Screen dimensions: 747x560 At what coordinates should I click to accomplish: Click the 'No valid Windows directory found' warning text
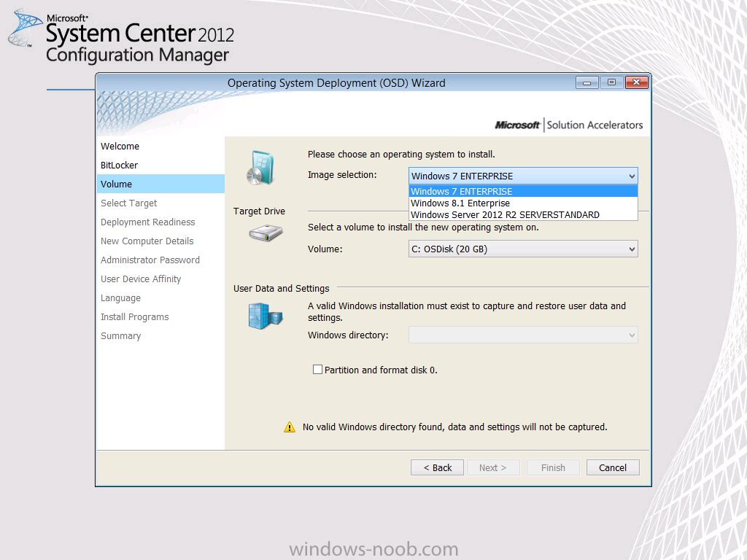(455, 427)
